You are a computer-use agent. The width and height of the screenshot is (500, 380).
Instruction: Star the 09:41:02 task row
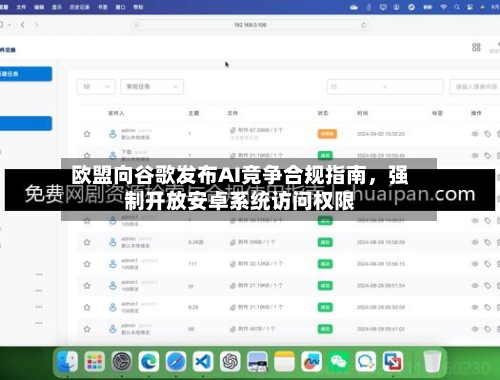[x=87, y=329]
